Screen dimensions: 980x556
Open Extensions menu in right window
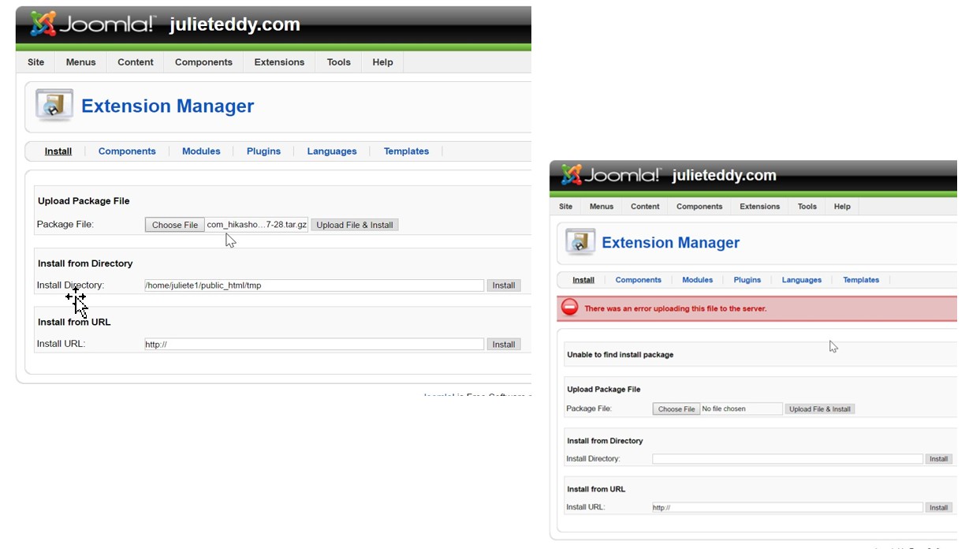point(760,207)
